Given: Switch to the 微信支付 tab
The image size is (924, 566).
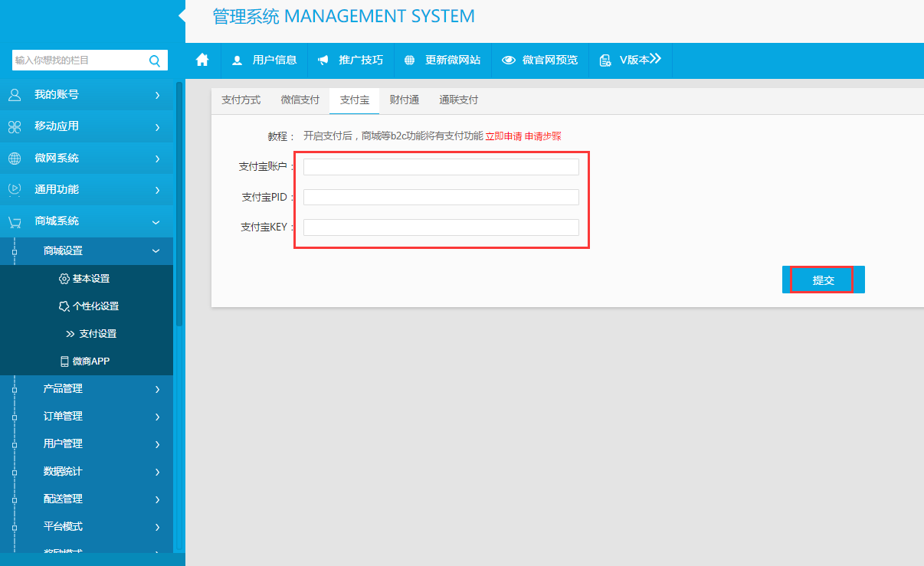Looking at the screenshot, I should (300, 100).
